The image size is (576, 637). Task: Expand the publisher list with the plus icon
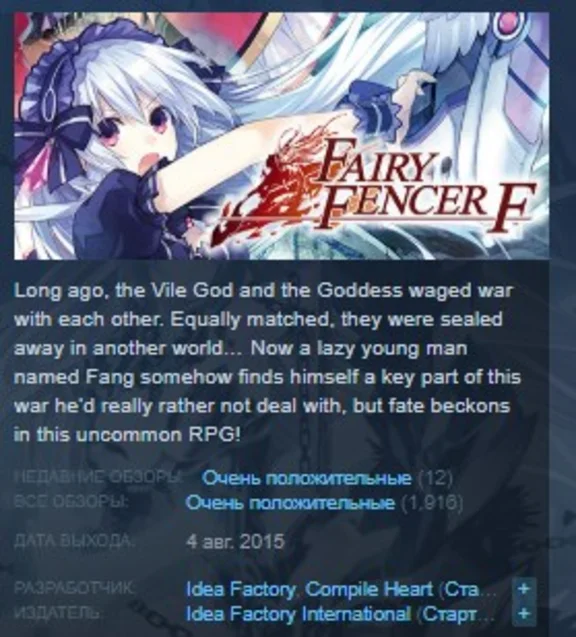point(524,613)
